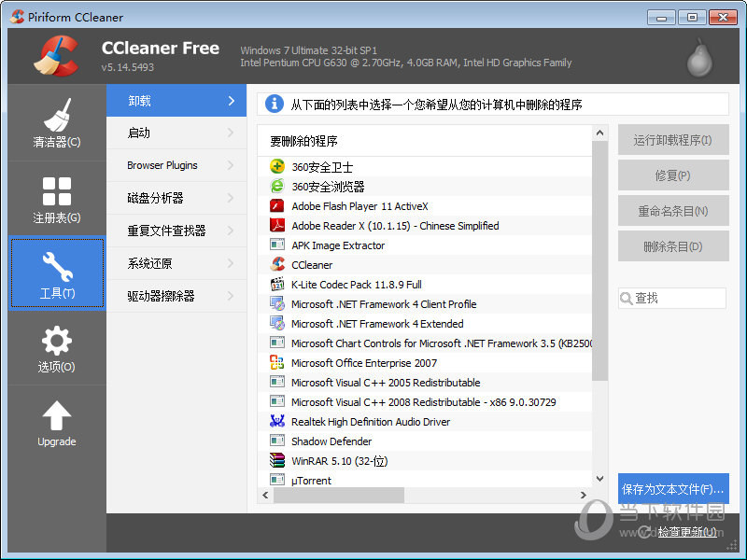Click .NET Framework 4 Client Profile icon
747x560 pixels.
pos(277,304)
